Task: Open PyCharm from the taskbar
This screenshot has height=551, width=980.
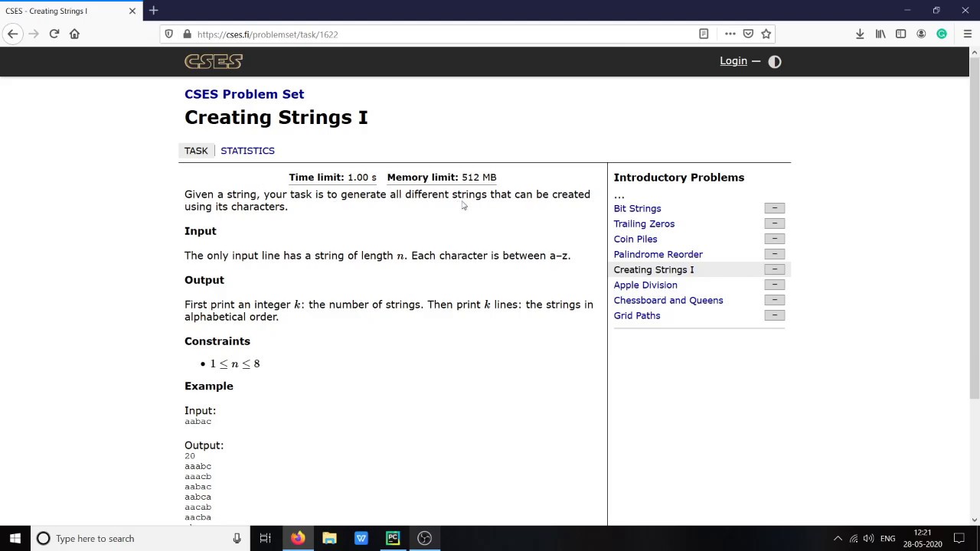Action: click(x=393, y=538)
